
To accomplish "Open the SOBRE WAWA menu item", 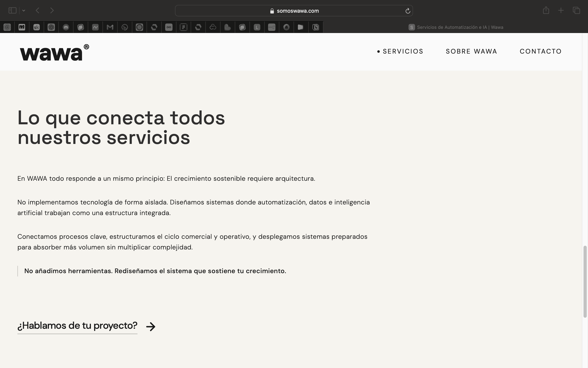I will 471,51.
